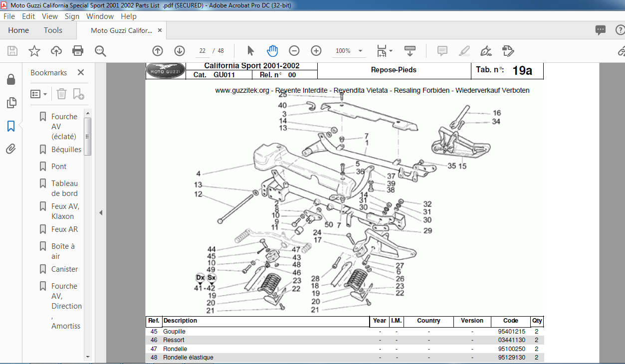625x364 pixels.
Task: Open the Window menu
Action: click(x=100, y=16)
